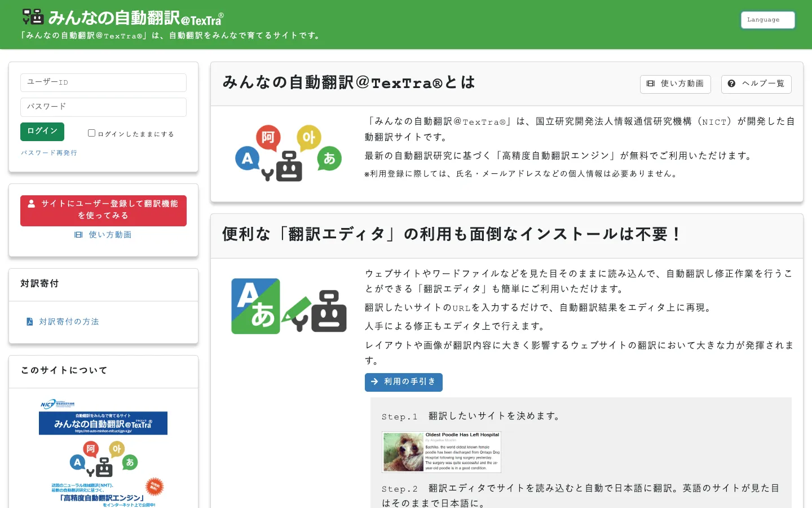The width and height of the screenshot is (812, 508).
Task: Click the このサイトについて panel heading
Action: (64, 371)
